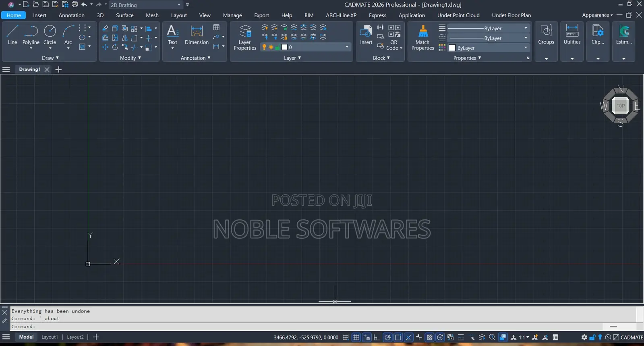644x346 pixels.
Task: Expand the Draw panel
Action: coord(50,58)
